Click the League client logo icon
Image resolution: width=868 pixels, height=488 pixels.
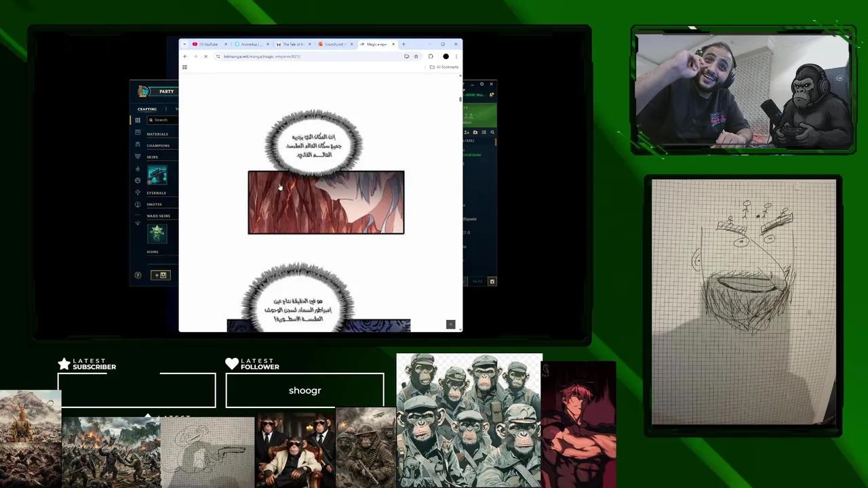[x=143, y=91]
